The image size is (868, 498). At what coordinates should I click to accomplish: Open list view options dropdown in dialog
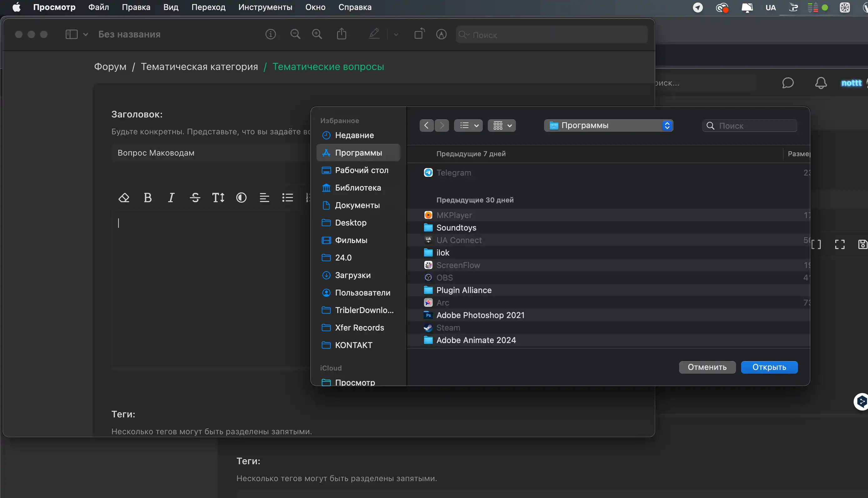tap(468, 126)
